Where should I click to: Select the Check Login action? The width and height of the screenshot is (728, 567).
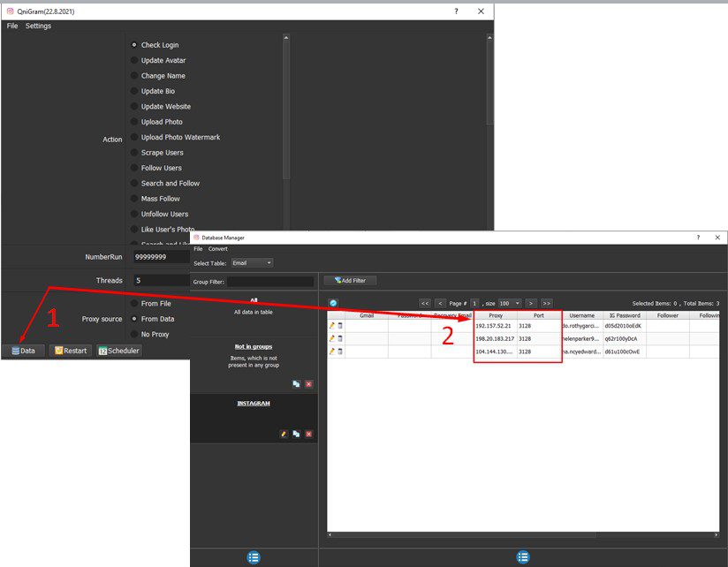coord(155,45)
